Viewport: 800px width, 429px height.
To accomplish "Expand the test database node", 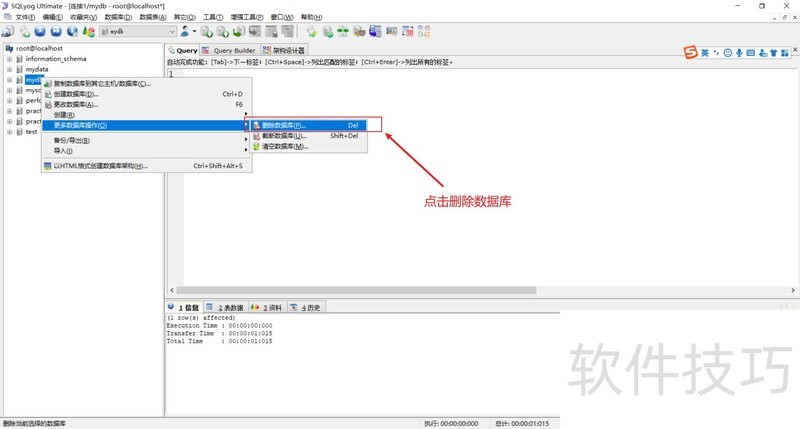I will 9,132.
